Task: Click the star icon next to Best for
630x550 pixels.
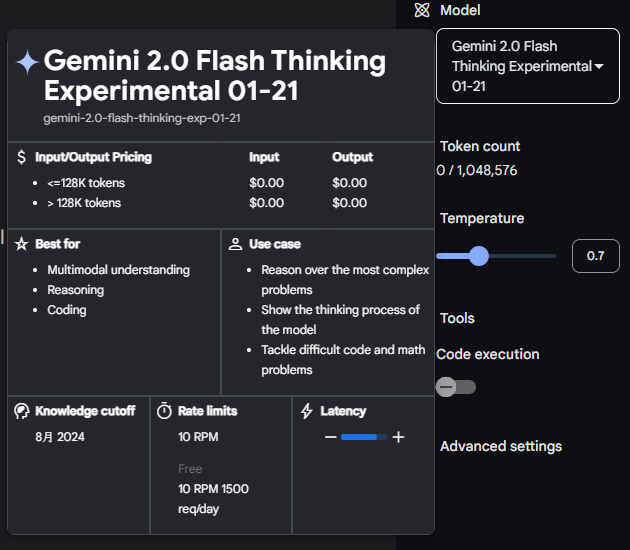Action: coord(21,244)
